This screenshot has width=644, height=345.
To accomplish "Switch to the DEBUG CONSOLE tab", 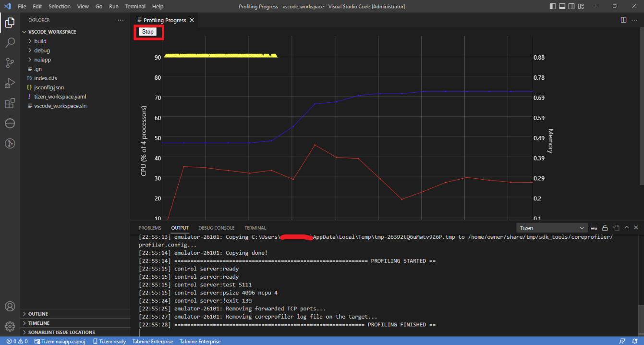I will [216, 228].
